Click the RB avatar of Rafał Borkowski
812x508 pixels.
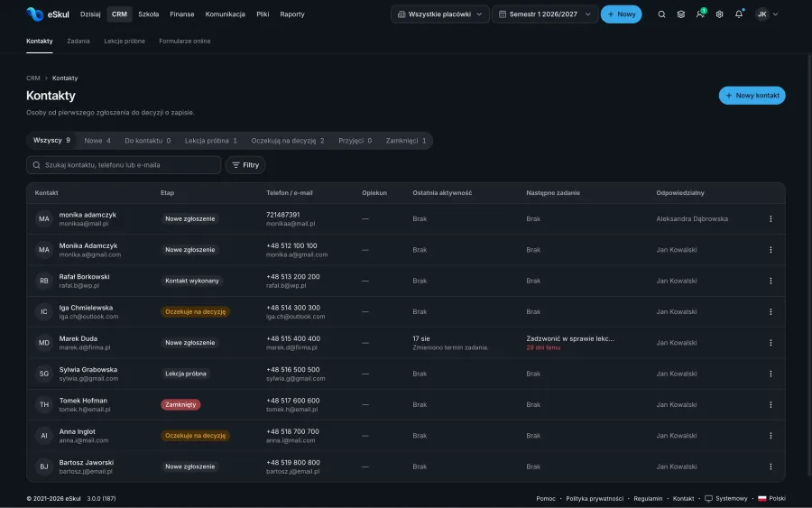pyautogui.click(x=44, y=281)
